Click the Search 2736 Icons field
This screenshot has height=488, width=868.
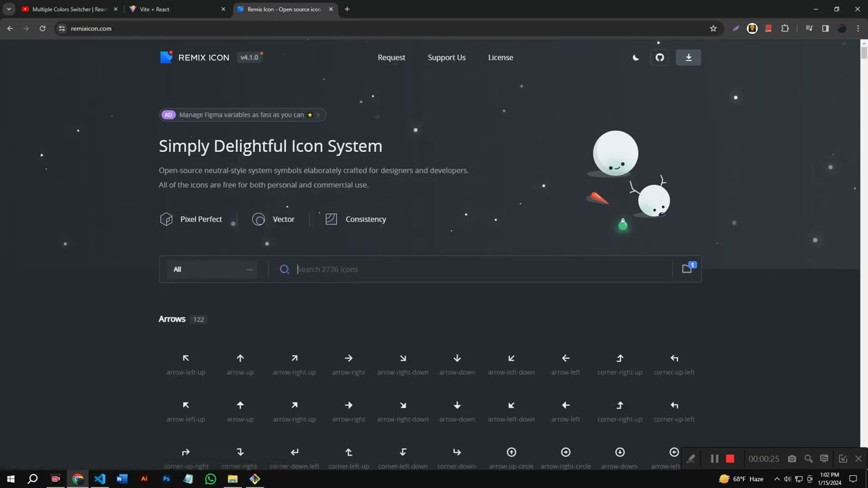click(x=484, y=269)
